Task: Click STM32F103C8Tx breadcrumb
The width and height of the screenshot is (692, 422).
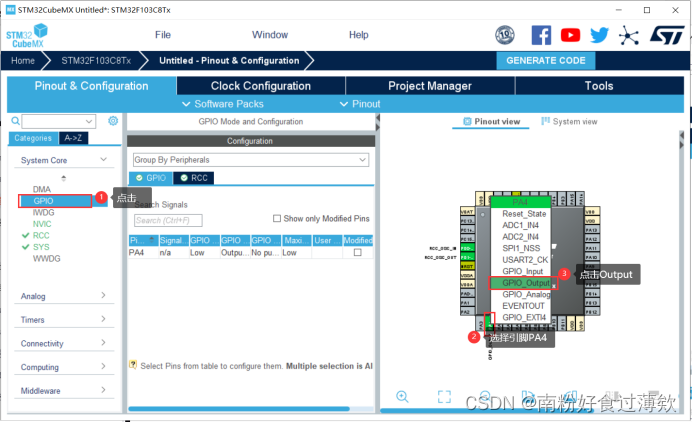Action: pos(96,60)
